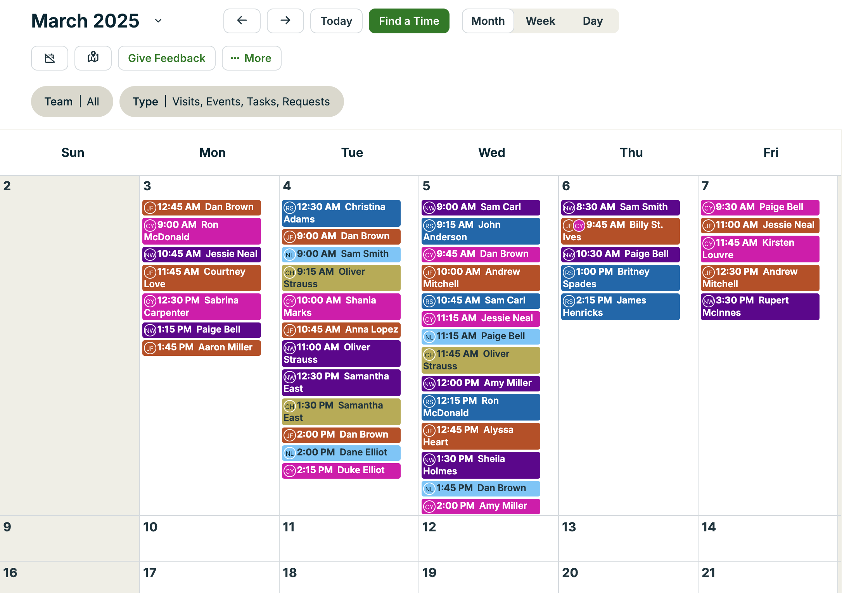Viewport: 868px width, 593px height.
Task: Click the JF avatar on Dan Brown's 12:45 AM visit
Action: click(150, 207)
